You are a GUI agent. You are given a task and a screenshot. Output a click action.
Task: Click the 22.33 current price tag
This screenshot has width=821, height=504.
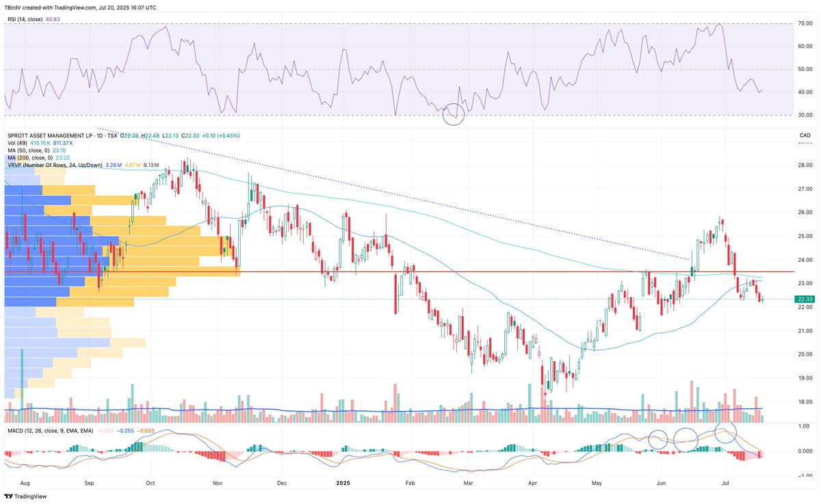[x=805, y=299]
